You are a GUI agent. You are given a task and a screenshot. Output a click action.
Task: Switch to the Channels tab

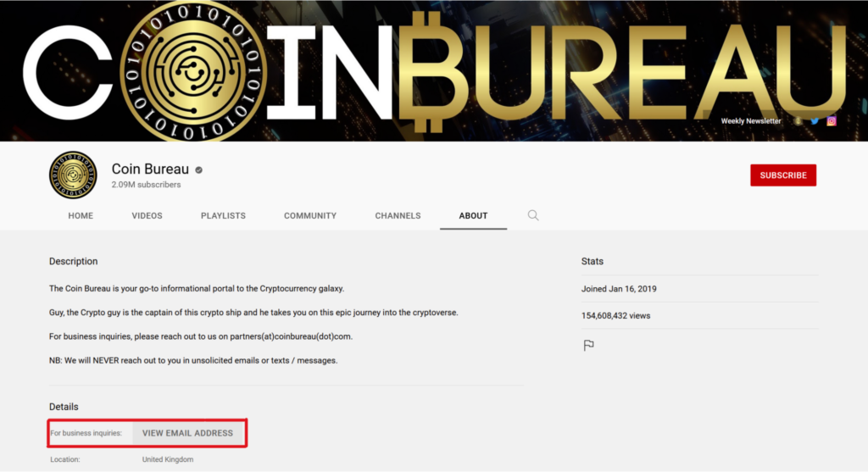[x=398, y=216]
